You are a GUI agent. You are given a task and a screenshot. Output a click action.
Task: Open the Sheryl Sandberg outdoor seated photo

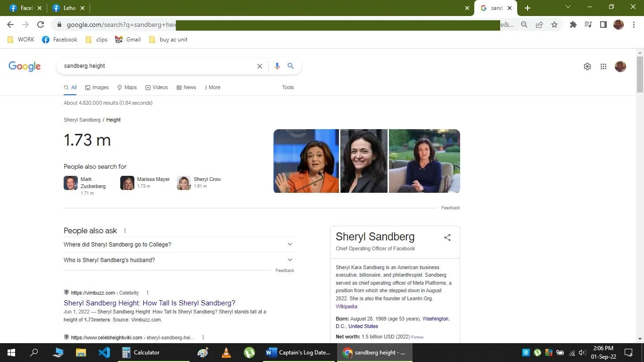point(424,161)
